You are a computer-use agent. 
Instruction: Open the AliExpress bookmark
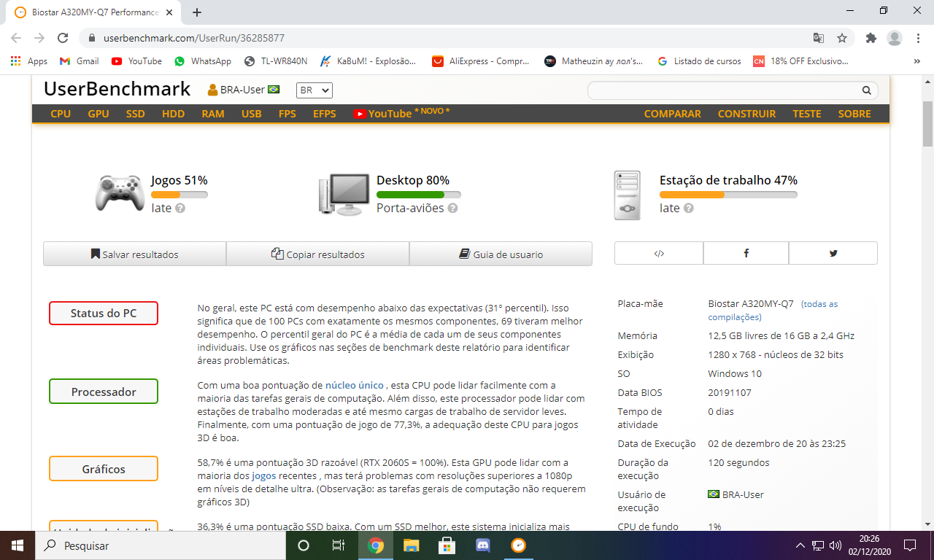480,61
